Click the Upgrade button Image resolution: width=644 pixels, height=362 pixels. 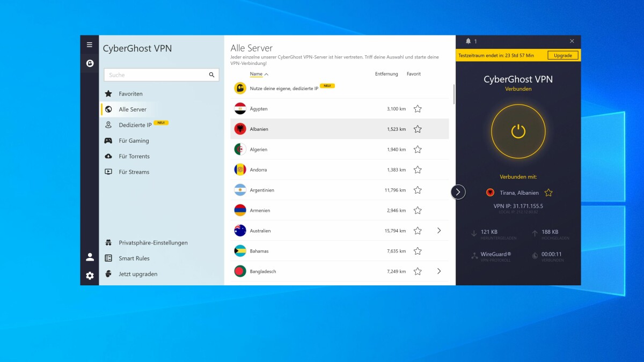(x=563, y=55)
